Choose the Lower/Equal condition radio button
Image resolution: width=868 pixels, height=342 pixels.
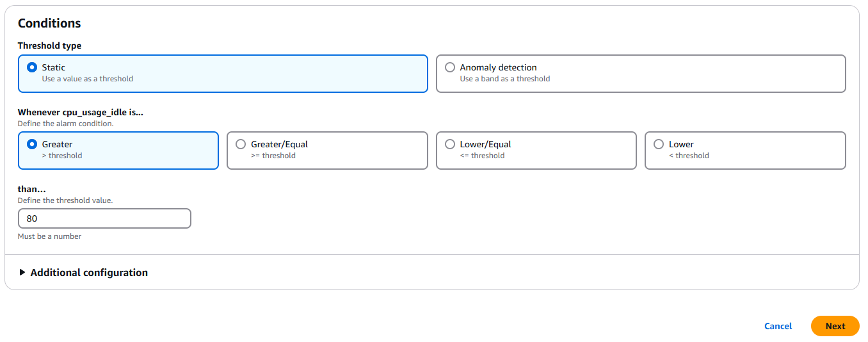click(x=450, y=144)
